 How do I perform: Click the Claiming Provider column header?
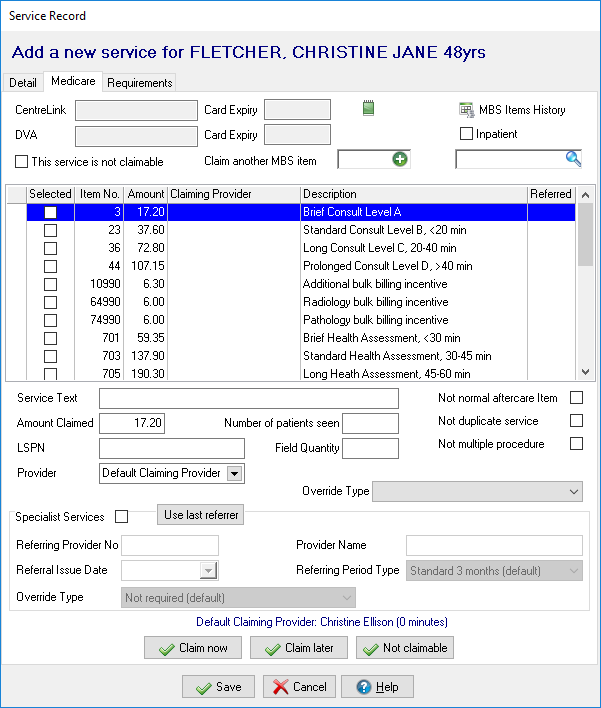234,194
